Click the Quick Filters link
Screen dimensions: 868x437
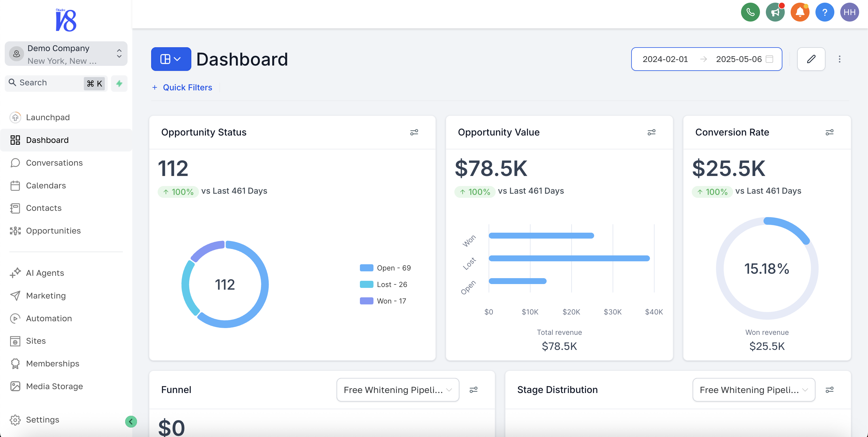click(x=187, y=87)
